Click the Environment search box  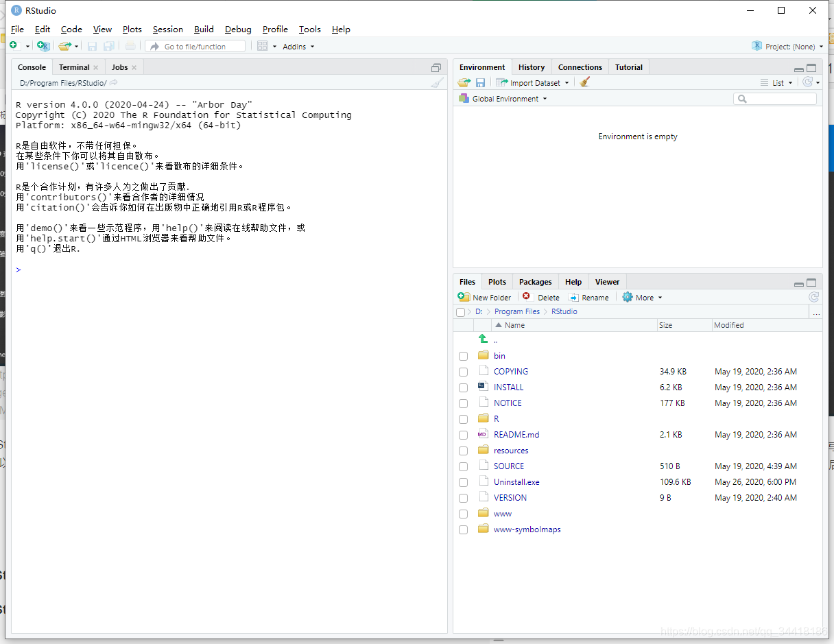775,99
